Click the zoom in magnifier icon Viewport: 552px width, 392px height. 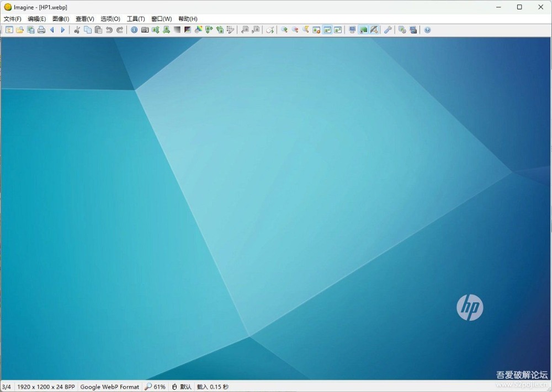click(284, 30)
